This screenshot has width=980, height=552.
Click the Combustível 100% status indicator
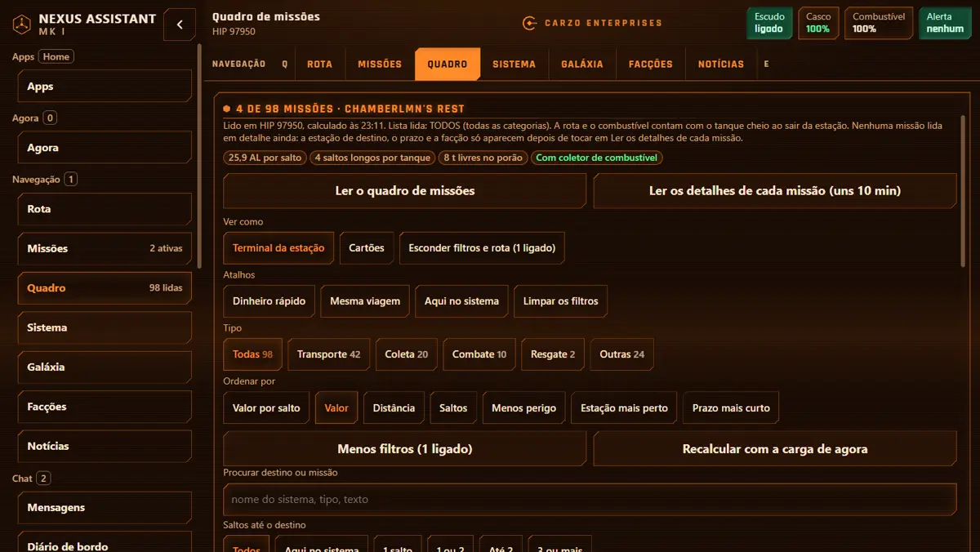[x=879, y=23]
